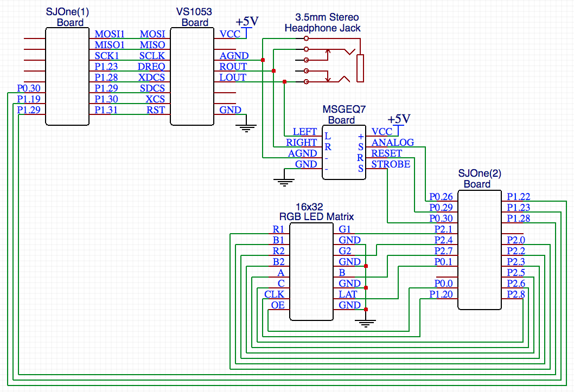The width and height of the screenshot is (574, 392).
Task: Click the B2 pin label on LED matrix
Action: coord(278,262)
